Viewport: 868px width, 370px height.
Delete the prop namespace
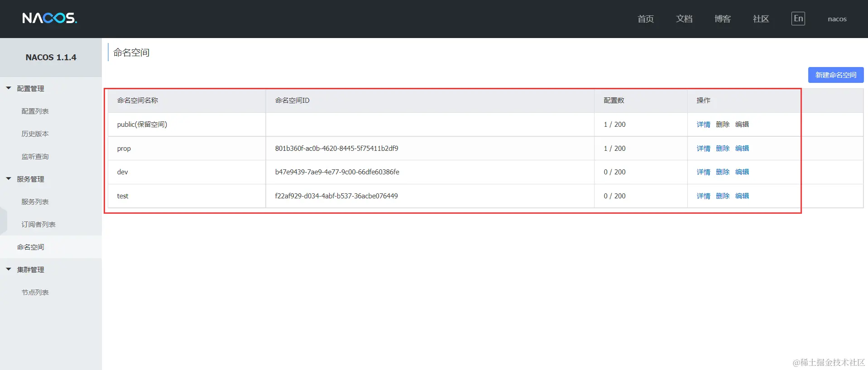[723, 149]
